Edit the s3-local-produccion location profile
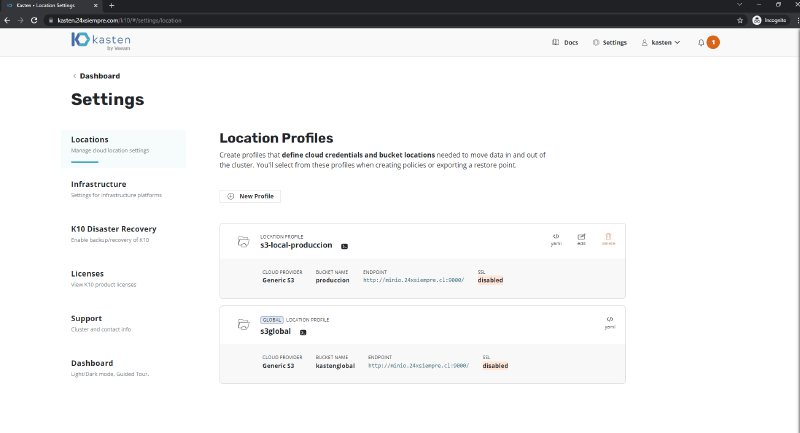 (x=582, y=239)
